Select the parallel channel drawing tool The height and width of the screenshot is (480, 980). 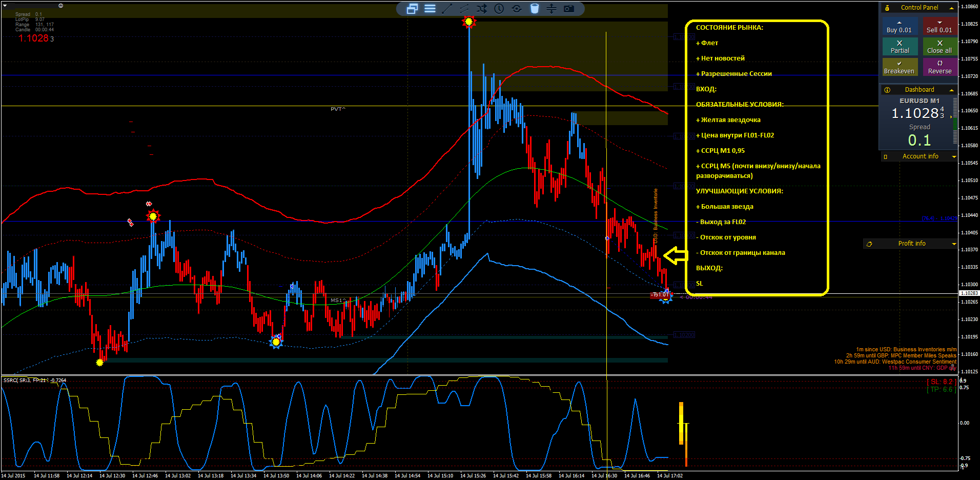click(x=464, y=9)
